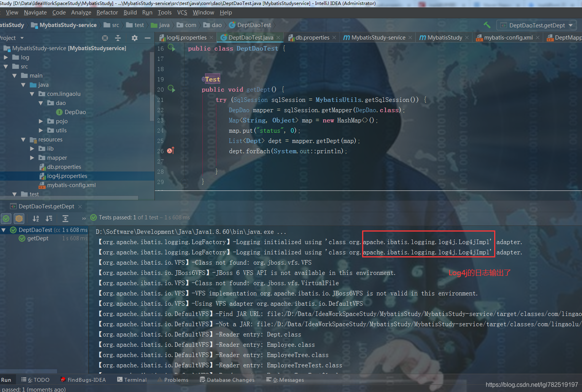Image resolution: width=582 pixels, height=392 pixels.
Task: Open the 6: TODO tool window button
Action: pyautogui.click(x=35, y=379)
